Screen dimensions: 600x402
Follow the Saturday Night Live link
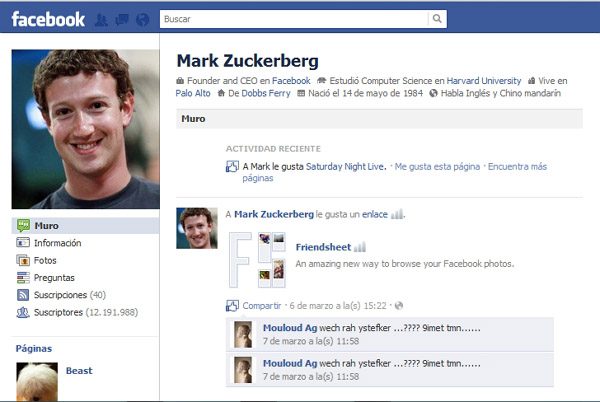click(x=346, y=166)
